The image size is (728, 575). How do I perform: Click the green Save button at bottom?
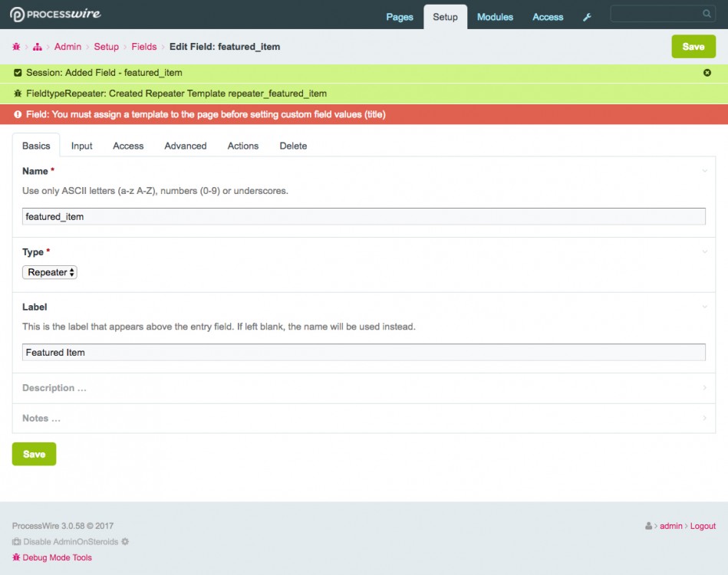(34, 454)
